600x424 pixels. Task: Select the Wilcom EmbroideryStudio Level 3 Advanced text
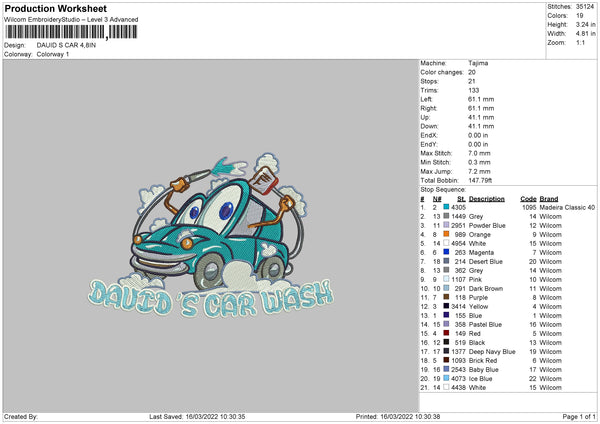tap(71, 19)
